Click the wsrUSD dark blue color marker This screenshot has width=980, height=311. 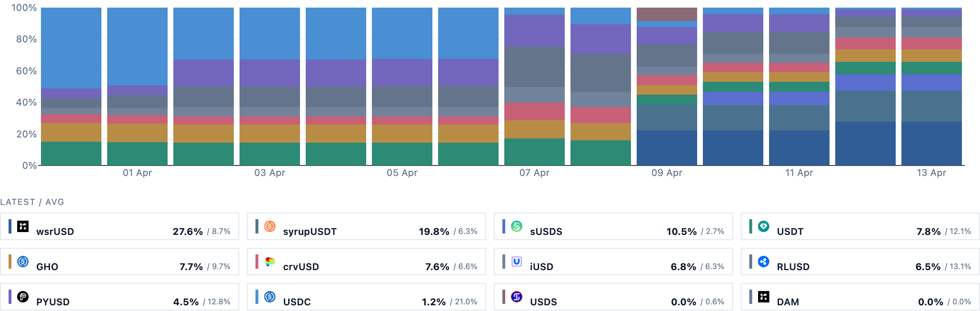coord(10,226)
